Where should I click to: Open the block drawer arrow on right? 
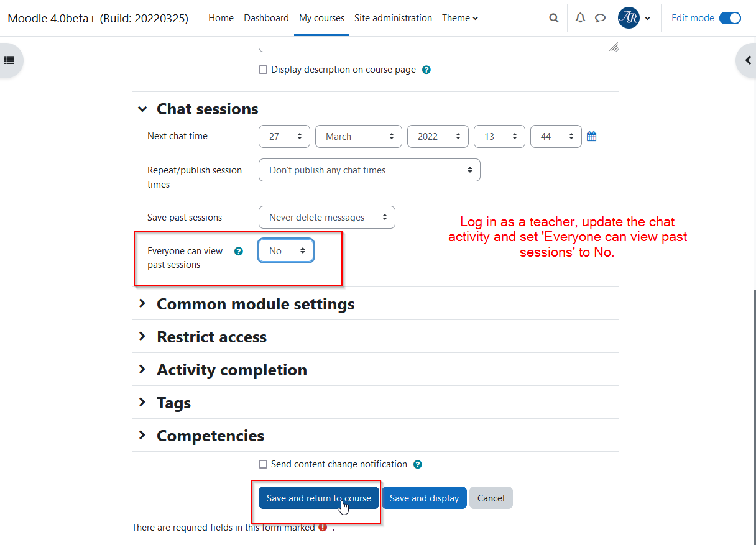747,60
